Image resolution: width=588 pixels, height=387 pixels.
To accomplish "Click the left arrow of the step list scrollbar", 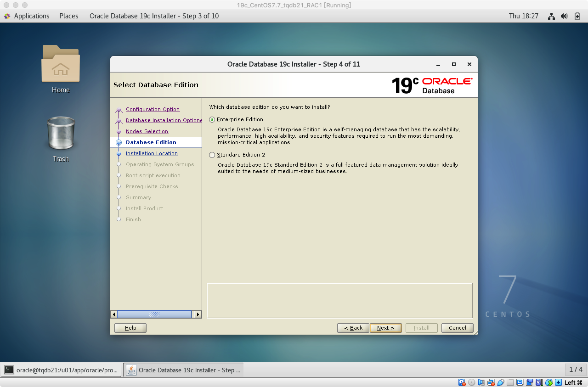I will (114, 314).
